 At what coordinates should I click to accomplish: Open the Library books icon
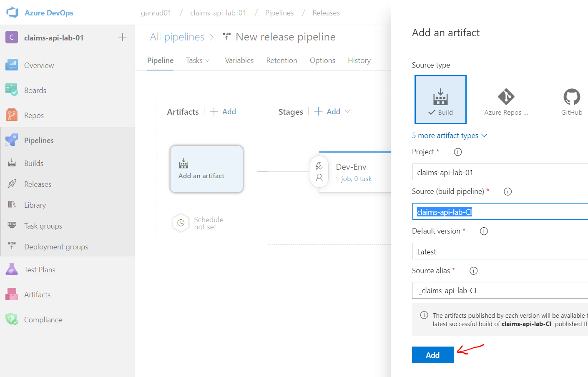pyautogui.click(x=12, y=205)
